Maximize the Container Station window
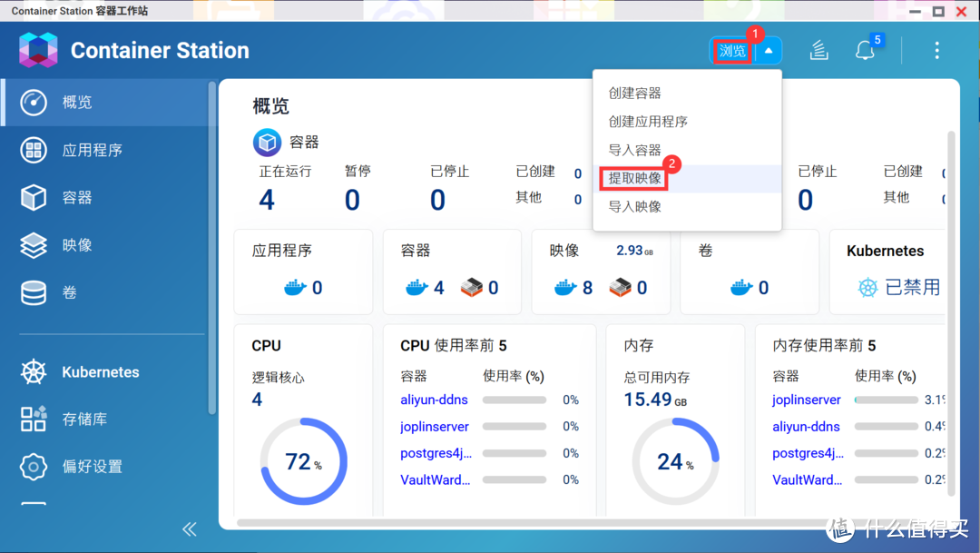Image resolution: width=980 pixels, height=553 pixels. [x=938, y=11]
